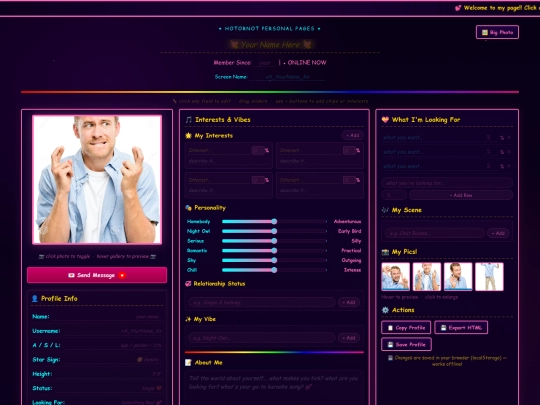Adjust the Homebody–Adventurous slider
540x405 pixels.
coord(274,221)
